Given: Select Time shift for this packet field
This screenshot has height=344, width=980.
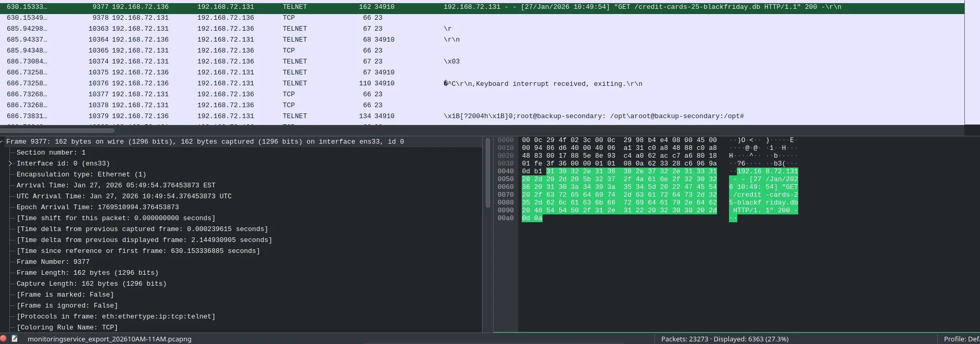Looking at the screenshot, I should pyautogui.click(x=116, y=218).
